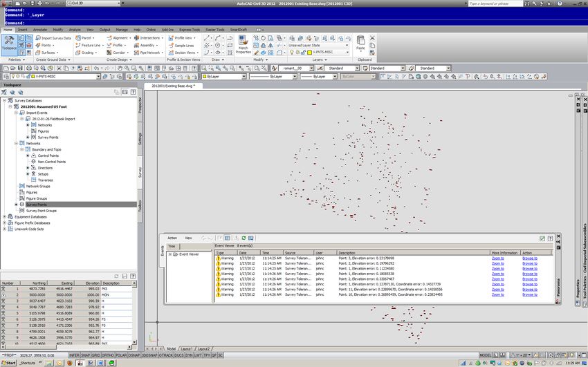Click Zoom to link for Point 3 warning
588x367 pixels.
pos(497,258)
